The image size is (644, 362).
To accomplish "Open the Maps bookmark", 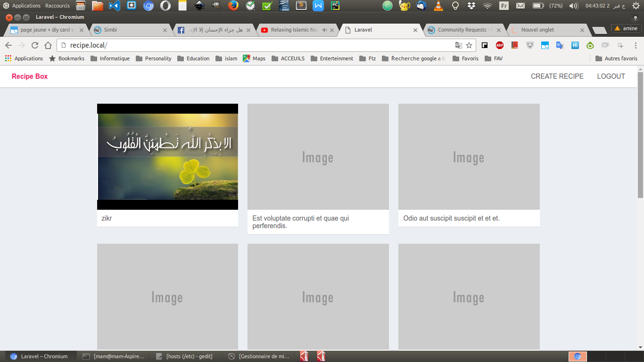I will pos(254,58).
